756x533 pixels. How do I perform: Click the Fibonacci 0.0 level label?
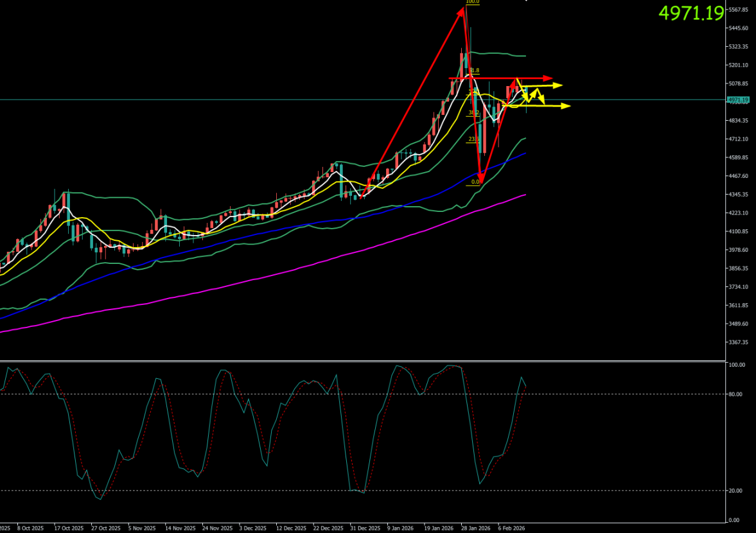pos(475,182)
